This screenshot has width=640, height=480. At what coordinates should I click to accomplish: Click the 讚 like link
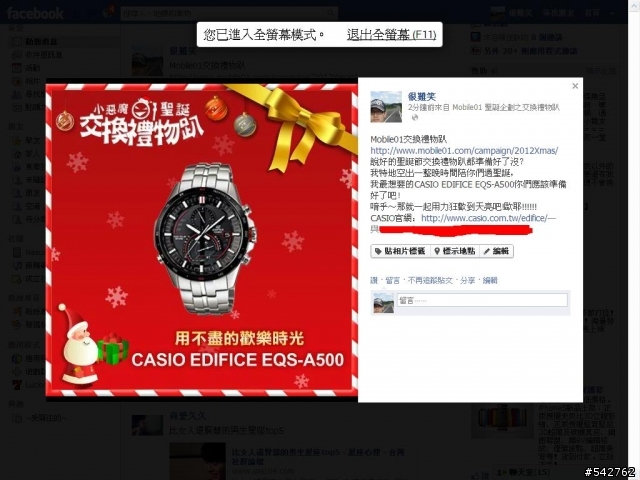(374, 280)
